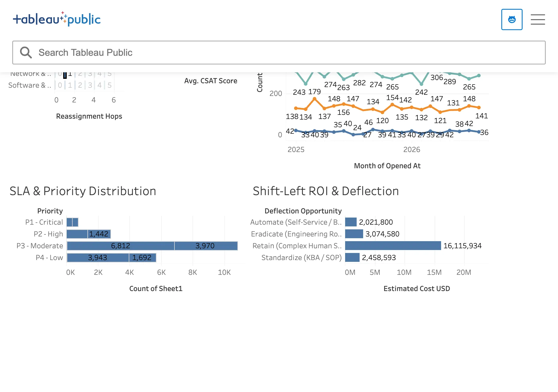
Task: Click the 'Automate (Self-Service / B..' label
Action: [x=296, y=222]
